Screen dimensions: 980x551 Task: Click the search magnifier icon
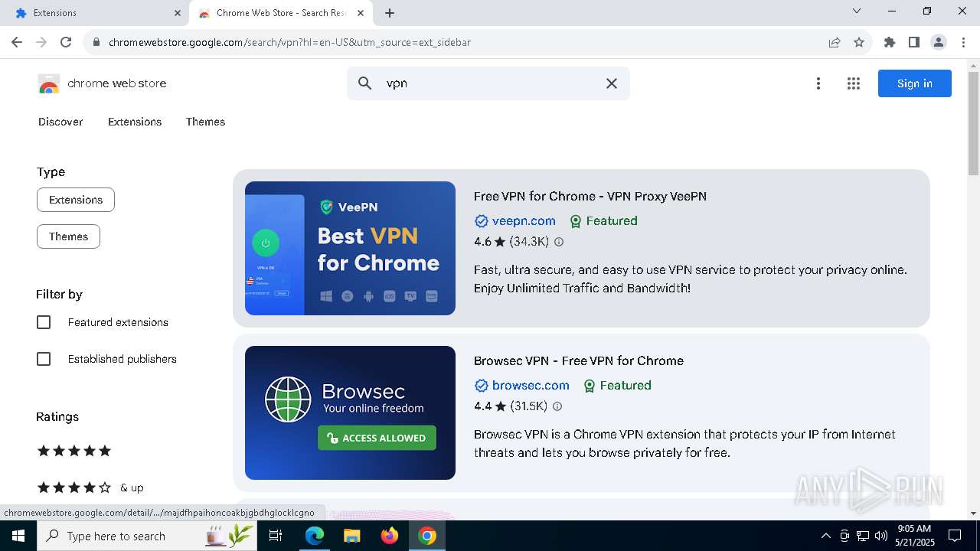tap(365, 83)
